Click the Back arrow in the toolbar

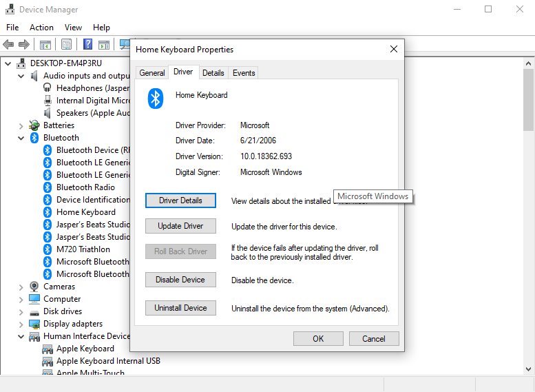8,44
